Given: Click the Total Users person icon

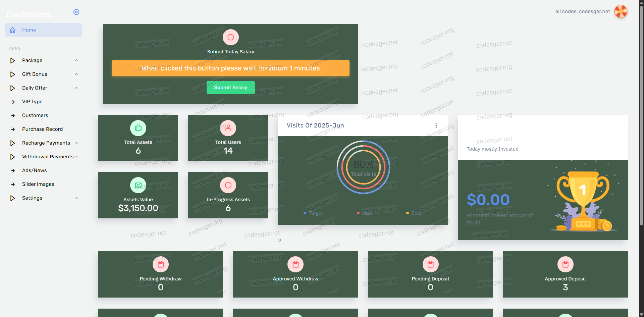Looking at the screenshot, I should [x=228, y=128].
